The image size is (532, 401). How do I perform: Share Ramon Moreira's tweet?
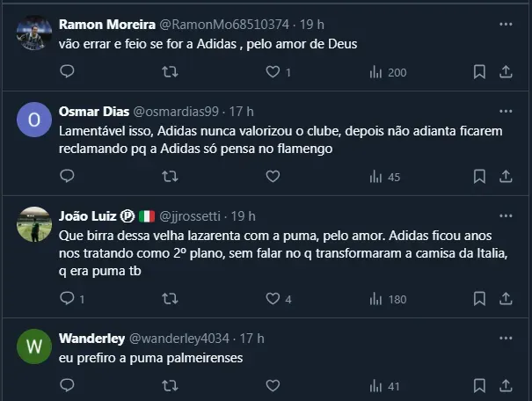(506, 72)
